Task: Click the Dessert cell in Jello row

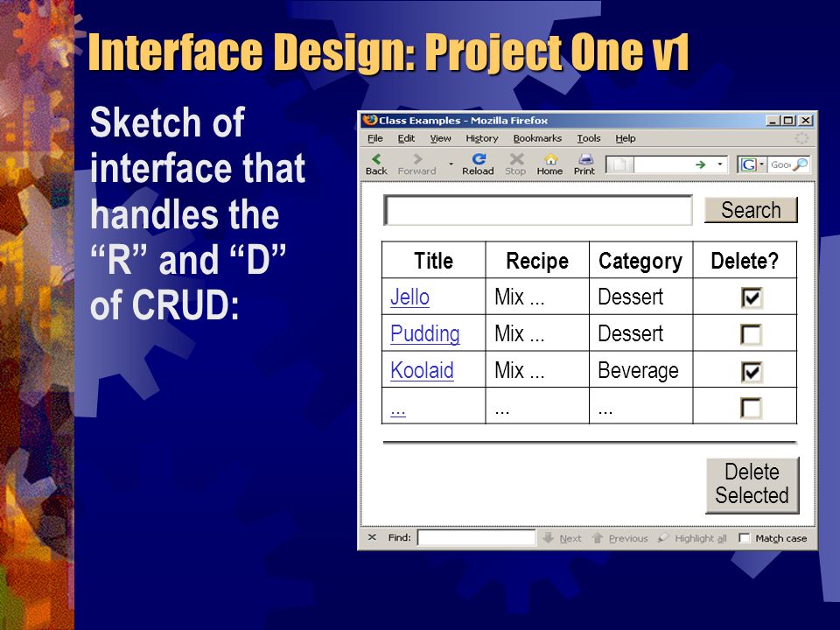Action: 640,297
